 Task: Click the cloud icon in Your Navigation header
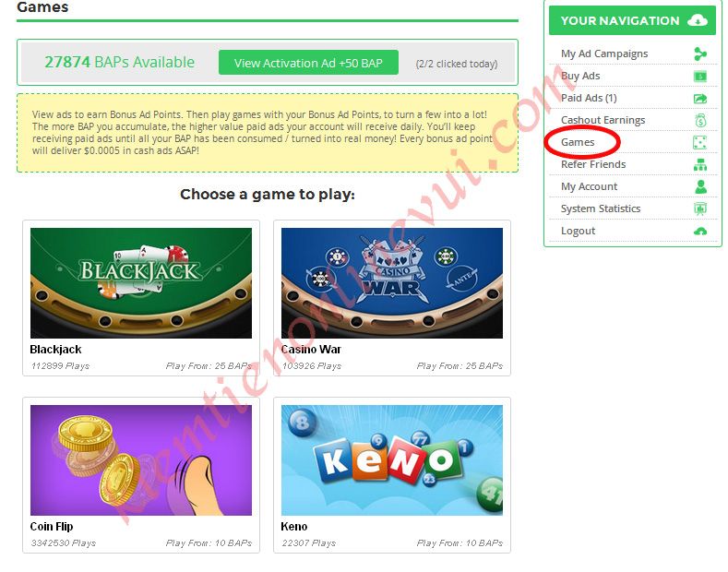tap(698, 20)
